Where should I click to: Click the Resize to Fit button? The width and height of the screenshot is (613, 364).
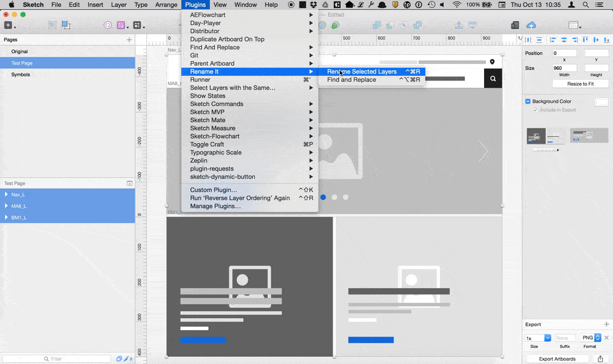(580, 84)
